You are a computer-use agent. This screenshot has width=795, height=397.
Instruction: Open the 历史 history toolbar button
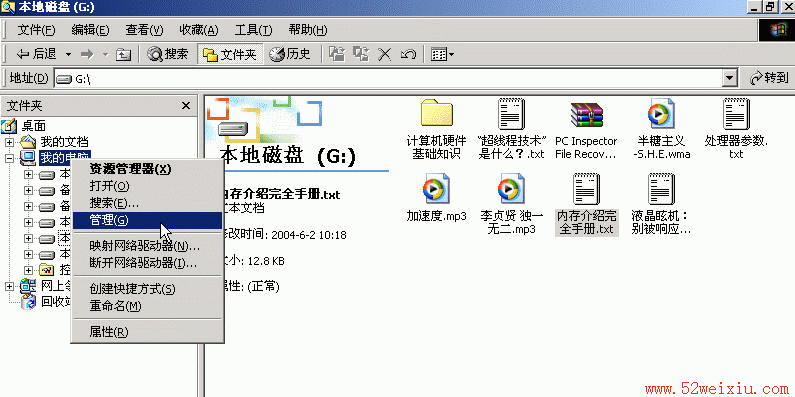pos(290,54)
